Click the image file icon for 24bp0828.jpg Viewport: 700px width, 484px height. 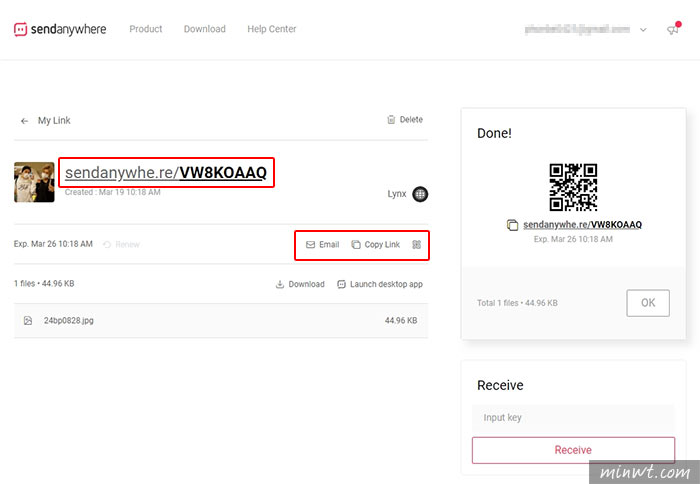click(28, 321)
